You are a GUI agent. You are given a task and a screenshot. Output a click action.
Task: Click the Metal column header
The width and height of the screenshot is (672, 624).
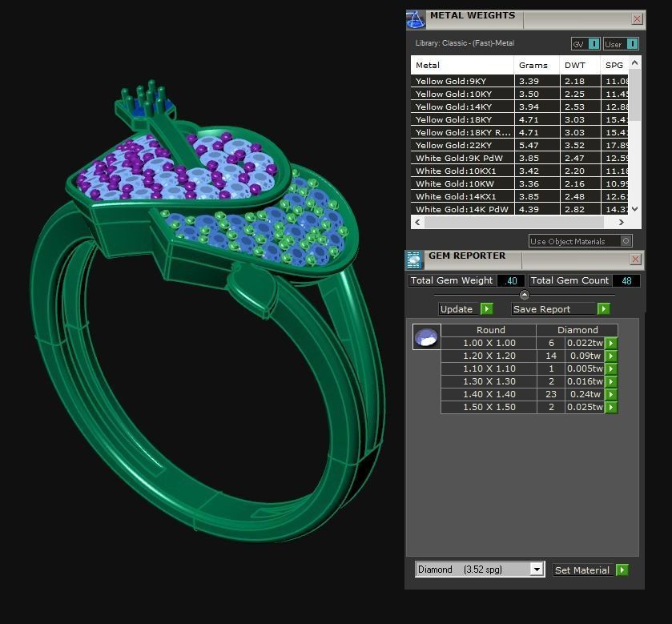(462, 65)
